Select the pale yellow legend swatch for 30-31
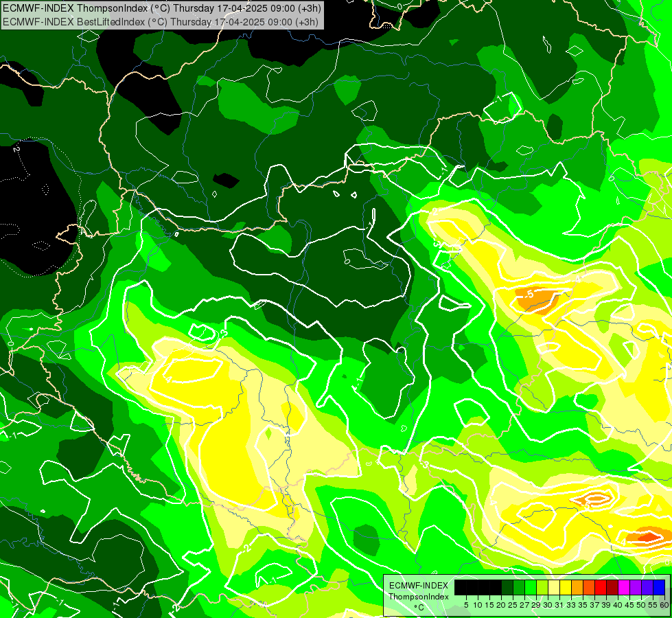This screenshot has width=672, height=618. (x=554, y=587)
